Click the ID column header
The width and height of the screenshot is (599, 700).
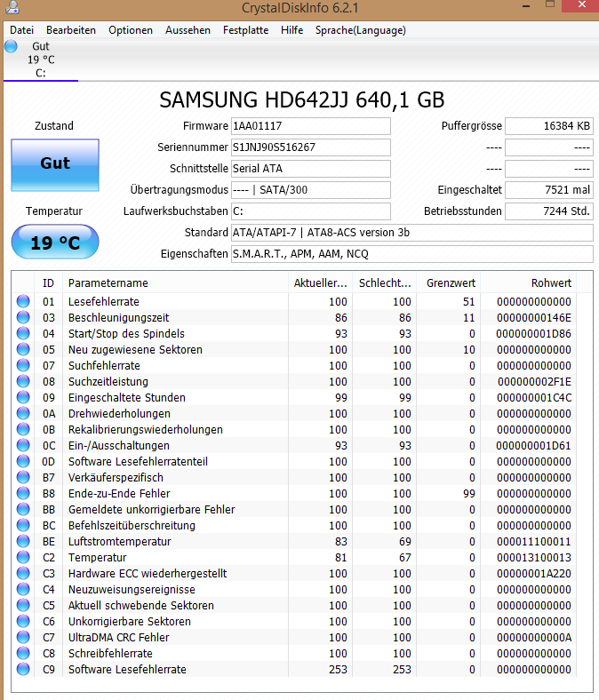[48, 283]
